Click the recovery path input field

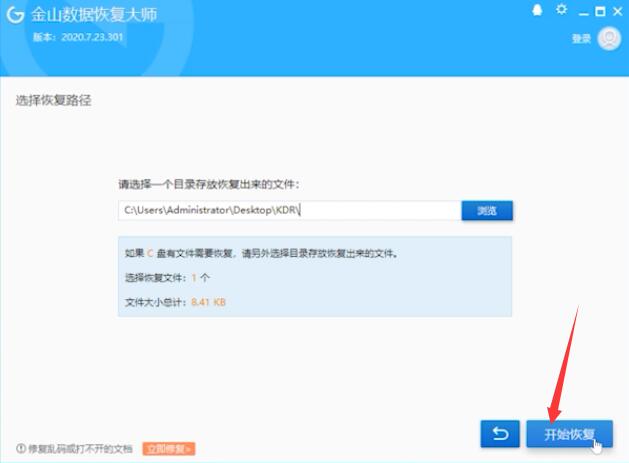(x=290, y=210)
